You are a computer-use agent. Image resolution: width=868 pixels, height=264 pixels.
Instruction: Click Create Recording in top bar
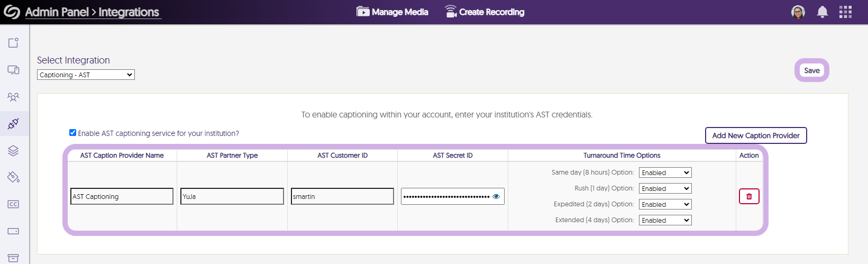point(485,12)
